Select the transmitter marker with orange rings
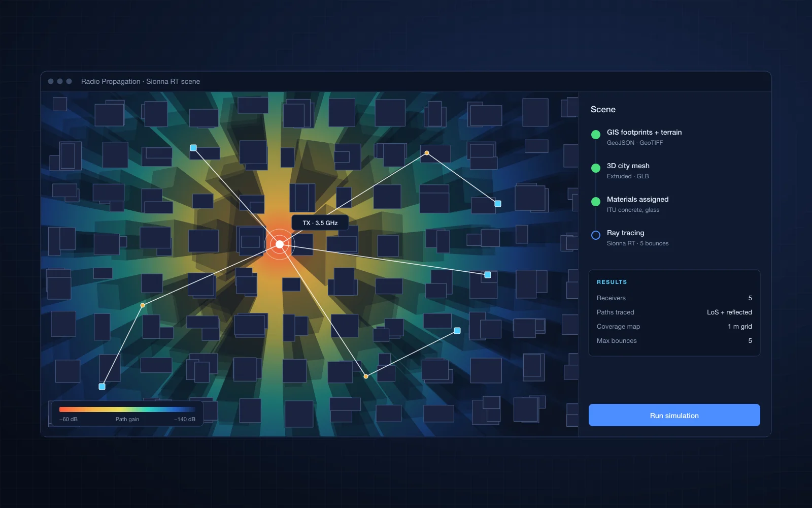 [x=280, y=244]
